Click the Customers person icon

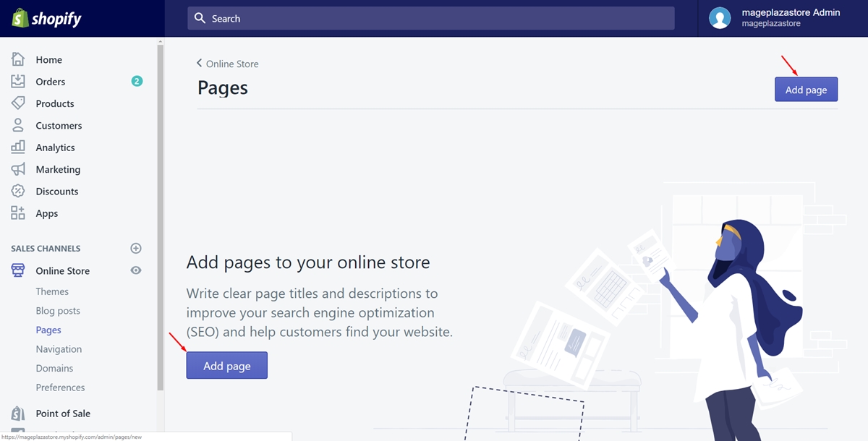(18, 125)
